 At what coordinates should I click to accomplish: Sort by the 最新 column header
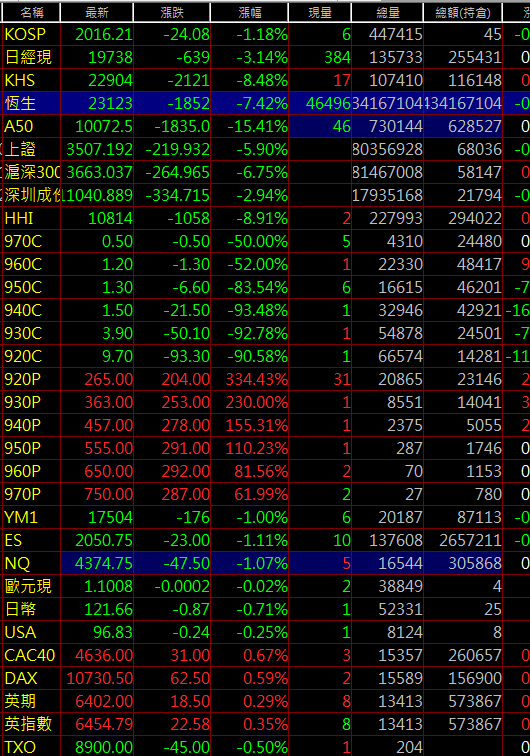coord(97,13)
